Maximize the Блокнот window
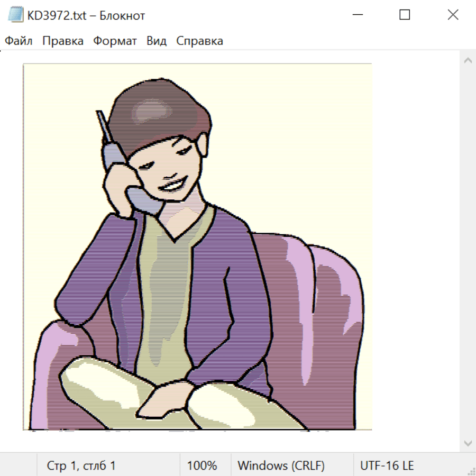Screen dimensions: 476x476 coord(405,15)
